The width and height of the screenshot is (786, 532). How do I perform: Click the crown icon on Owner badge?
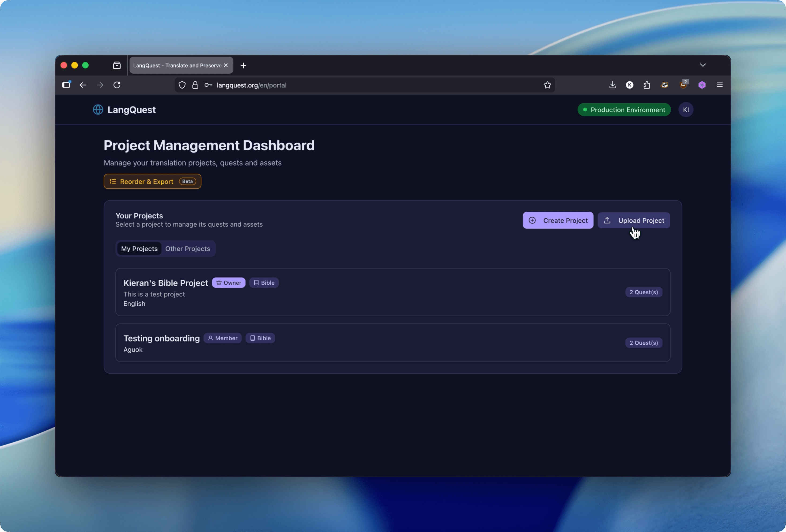coord(219,283)
